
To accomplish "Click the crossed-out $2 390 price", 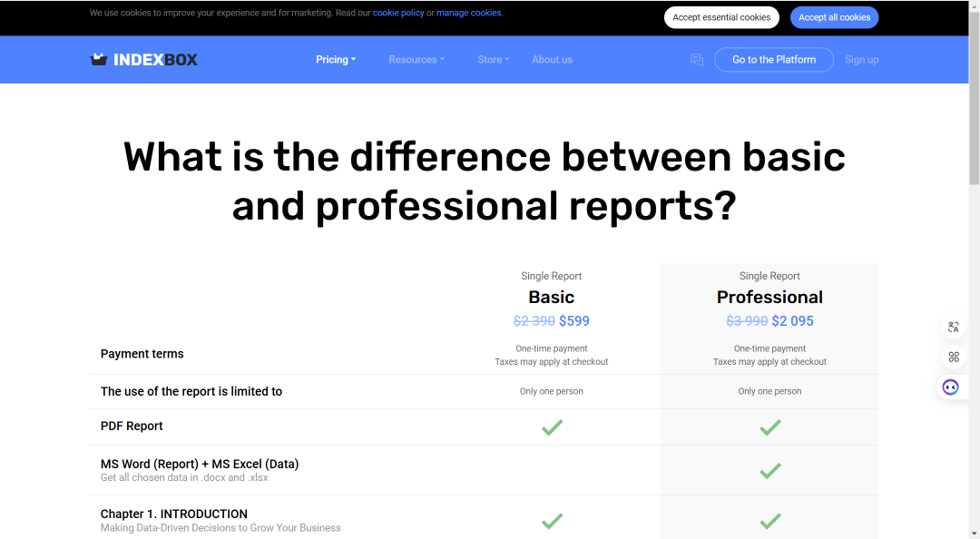I will point(534,321).
